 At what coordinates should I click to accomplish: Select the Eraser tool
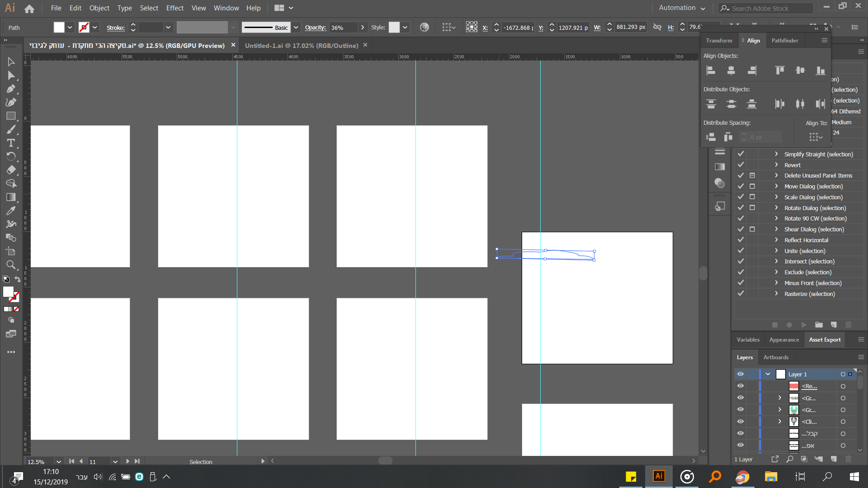[11, 170]
